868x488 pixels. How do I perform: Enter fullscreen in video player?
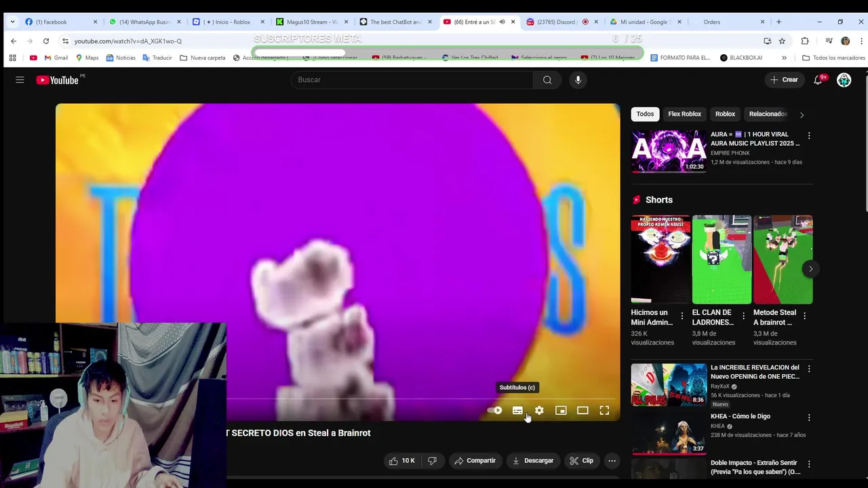pyautogui.click(x=604, y=410)
